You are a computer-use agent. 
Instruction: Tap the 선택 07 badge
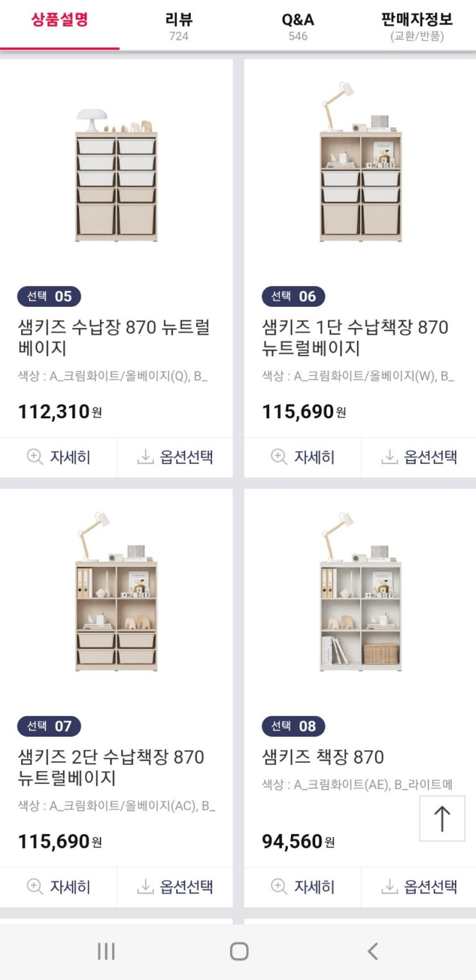49,726
